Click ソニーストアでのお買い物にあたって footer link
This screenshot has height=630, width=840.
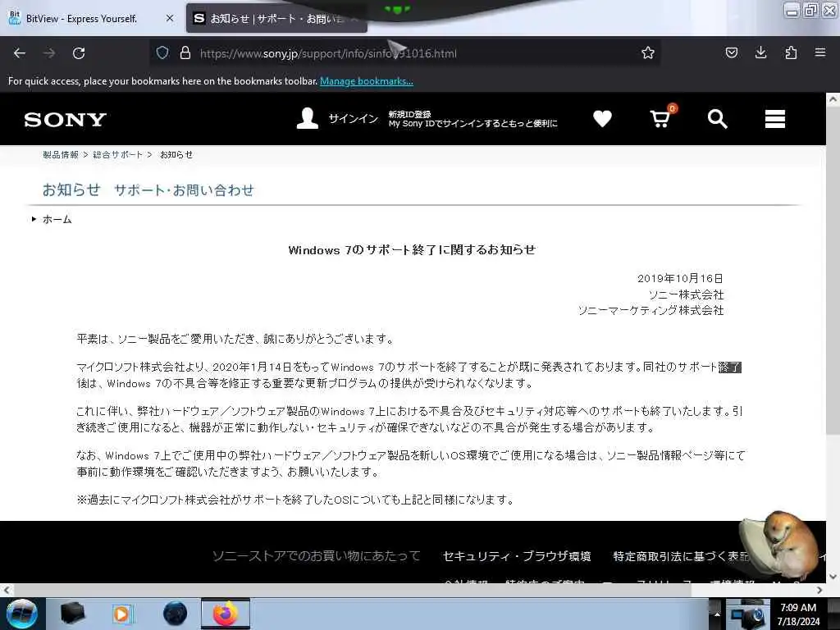316,556
